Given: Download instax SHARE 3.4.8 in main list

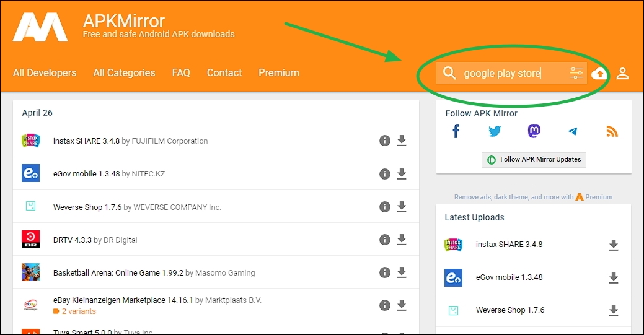Looking at the screenshot, I should (x=402, y=141).
